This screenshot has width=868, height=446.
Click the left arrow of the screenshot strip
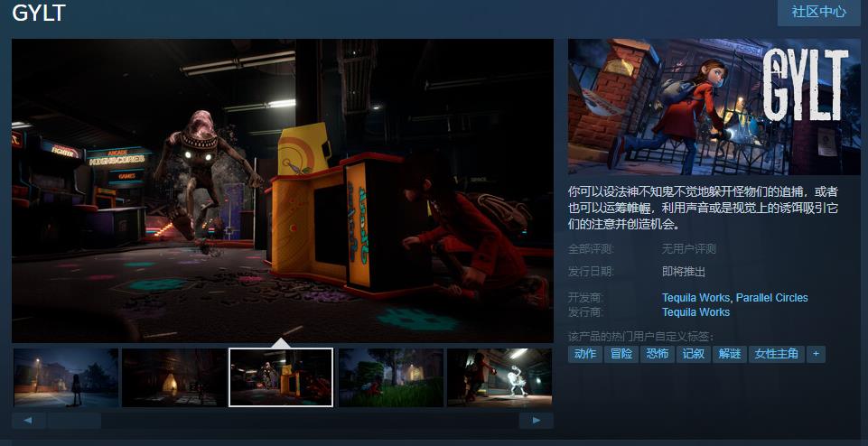tap(29, 421)
